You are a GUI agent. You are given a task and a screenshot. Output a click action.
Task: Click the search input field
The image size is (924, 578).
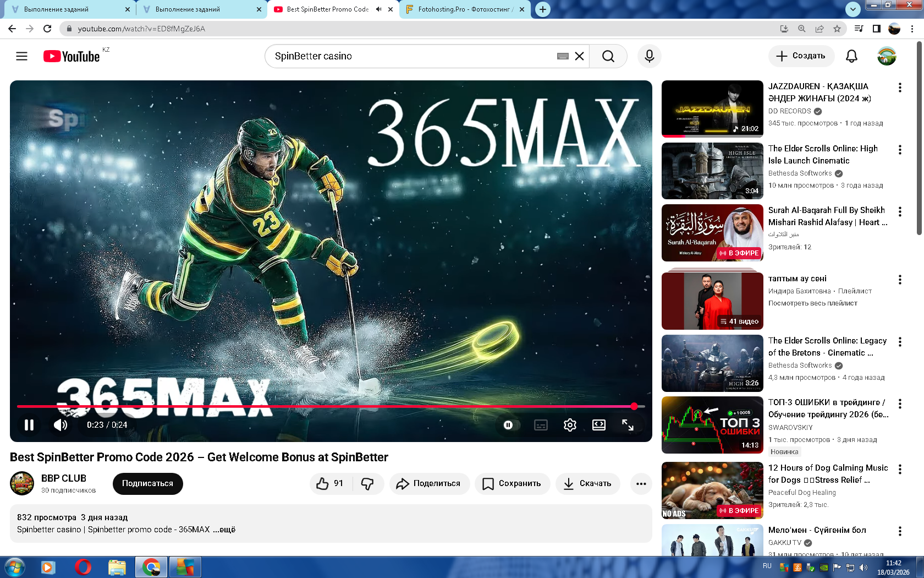(x=413, y=56)
